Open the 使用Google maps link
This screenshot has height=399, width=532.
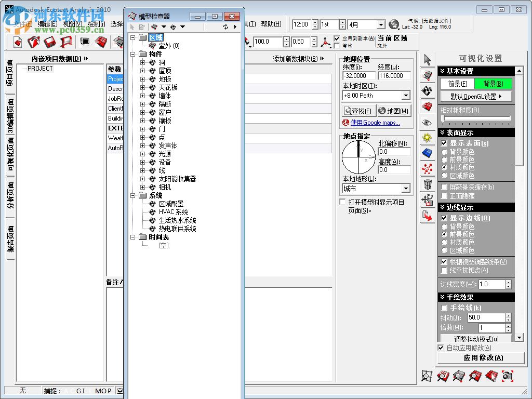pos(375,123)
